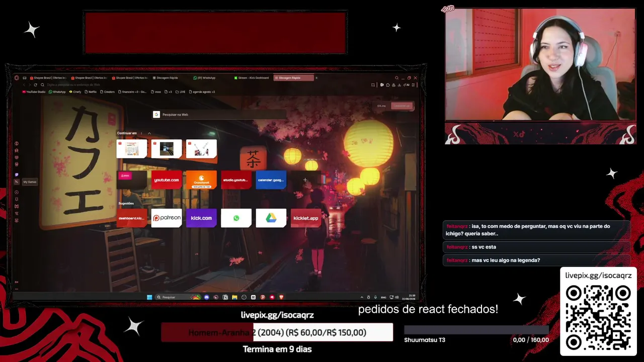The image size is (644, 362).
Task: Reload the page with the refresh icon
Action: click(x=35, y=85)
